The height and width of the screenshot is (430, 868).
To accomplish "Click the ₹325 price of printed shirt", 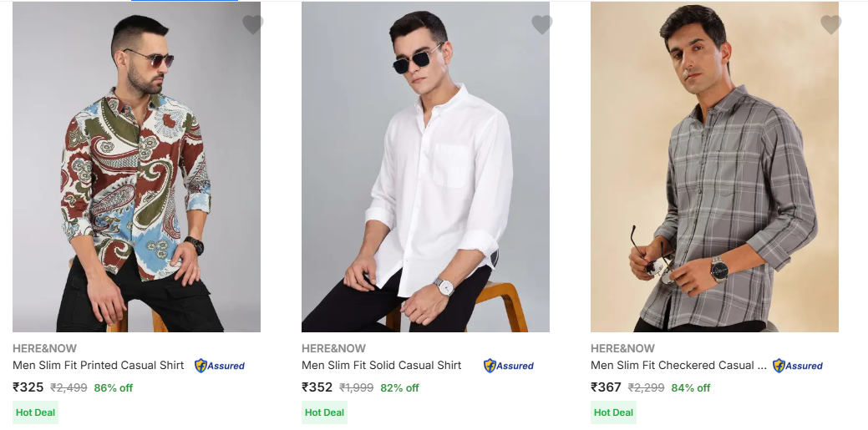I will click(x=28, y=387).
